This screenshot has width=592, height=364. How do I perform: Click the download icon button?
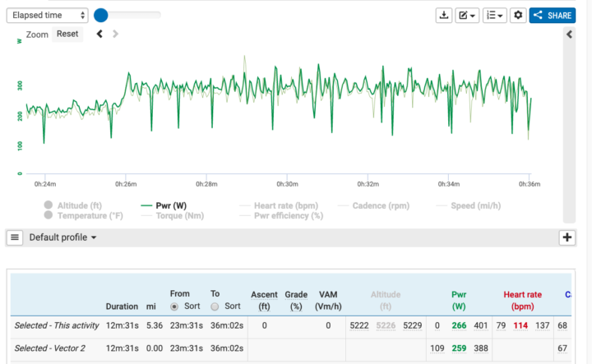[x=444, y=16]
